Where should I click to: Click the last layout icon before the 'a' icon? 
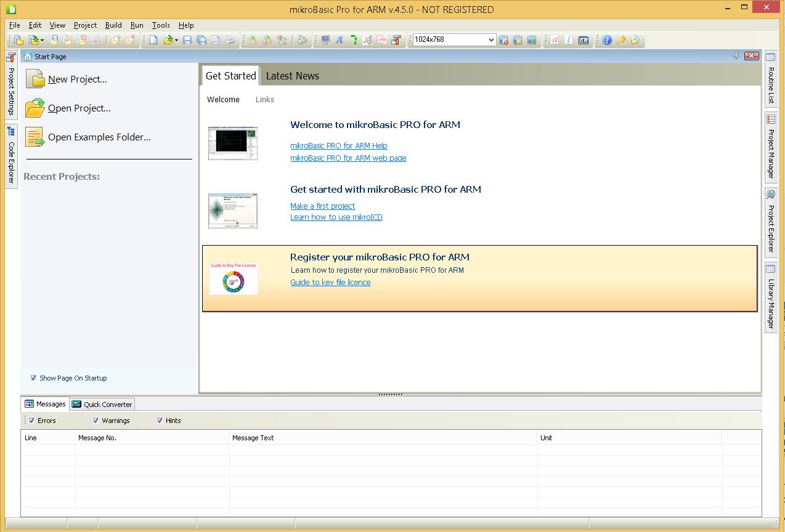(532, 40)
